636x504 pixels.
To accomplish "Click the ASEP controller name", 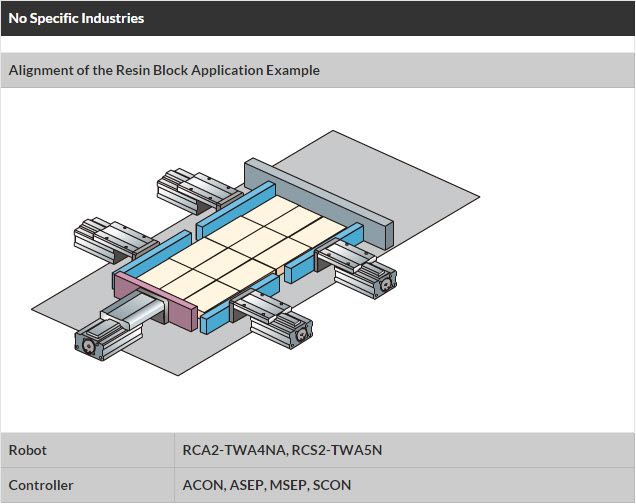I will tap(246, 485).
